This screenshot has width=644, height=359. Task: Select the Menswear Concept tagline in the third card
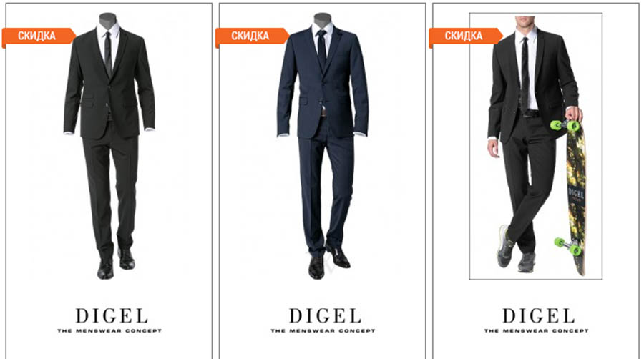[536, 330]
